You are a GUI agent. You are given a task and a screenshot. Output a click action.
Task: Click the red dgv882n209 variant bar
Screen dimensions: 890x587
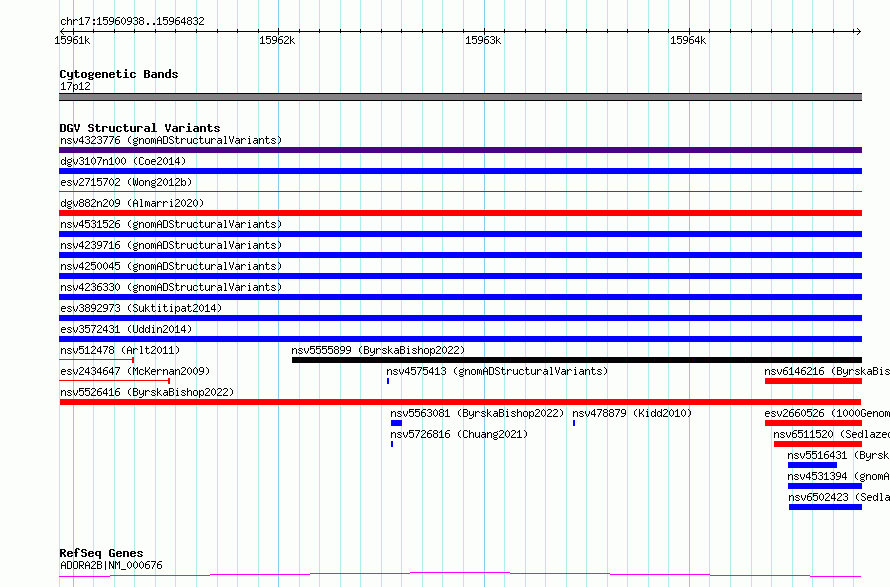pos(460,213)
